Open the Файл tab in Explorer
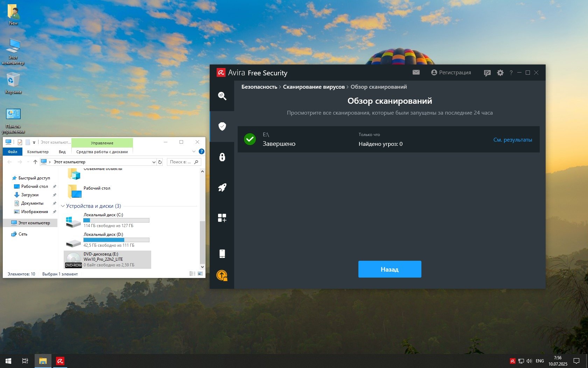This screenshot has height=368, width=588. pos(13,152)
